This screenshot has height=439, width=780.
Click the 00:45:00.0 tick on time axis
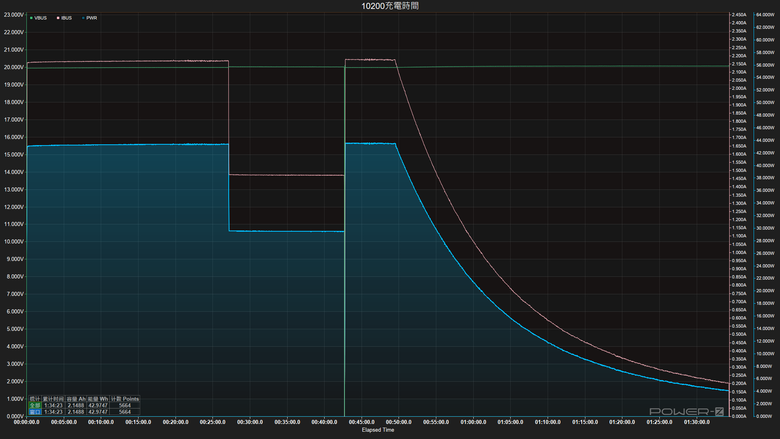[x=362, y=422]
